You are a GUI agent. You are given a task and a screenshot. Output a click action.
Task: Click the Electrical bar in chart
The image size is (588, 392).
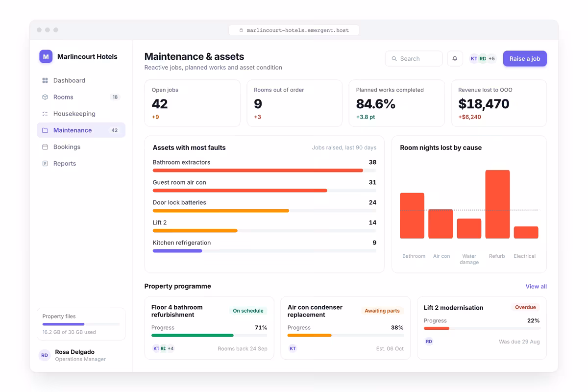(x=526, y=232)
